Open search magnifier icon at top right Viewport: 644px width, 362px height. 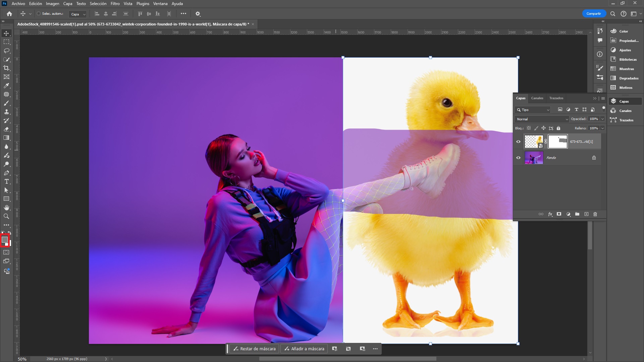coord(613,14)
